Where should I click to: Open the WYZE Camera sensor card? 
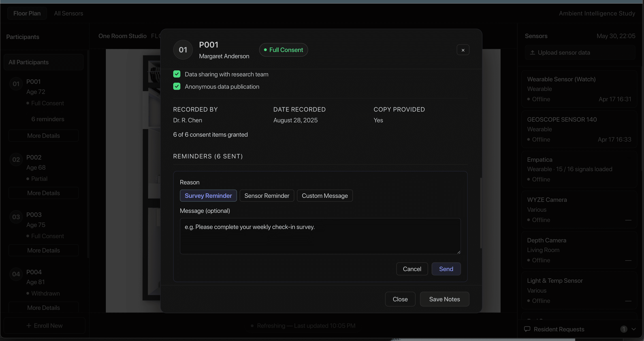579,209
